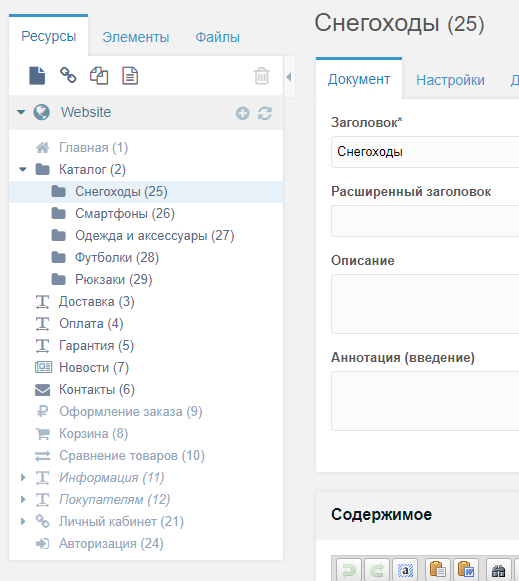Viewport: 519px width, 581px height.
Task: Click the paste from Word icon
Action: (466, 571)
